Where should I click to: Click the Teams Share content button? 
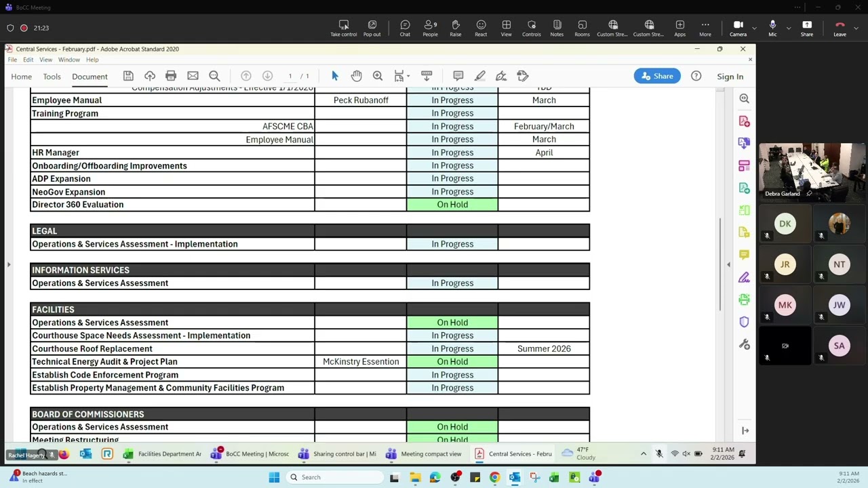807,28
